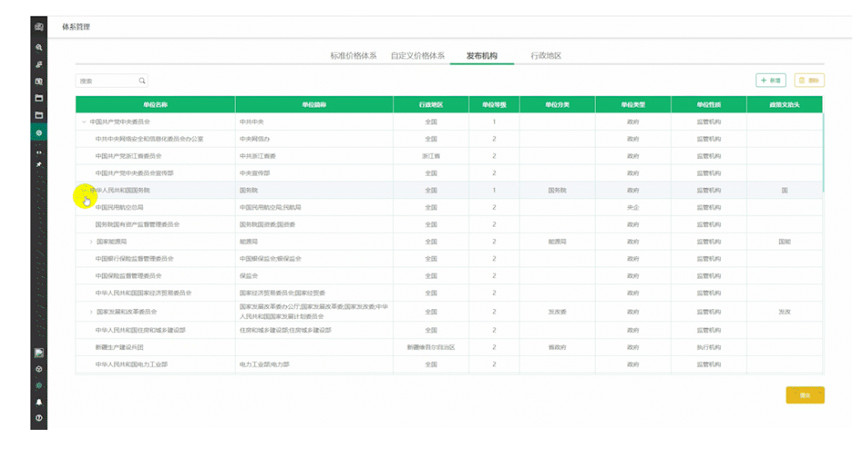
Task: Click the magnifier icon in the left sidebar
Action: [39, 48]
